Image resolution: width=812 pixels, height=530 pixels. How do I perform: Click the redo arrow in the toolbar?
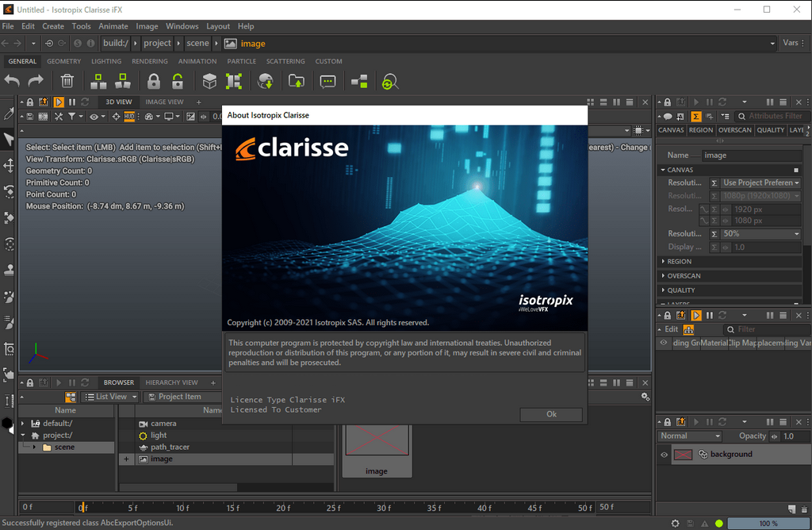tap(36, 81)
